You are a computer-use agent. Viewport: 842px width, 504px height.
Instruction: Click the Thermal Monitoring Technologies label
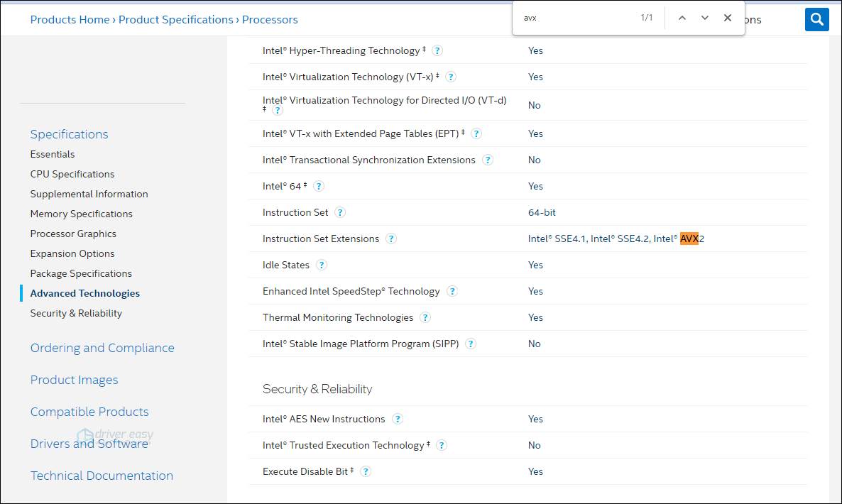pyautogui.click(x=338, y=318)
